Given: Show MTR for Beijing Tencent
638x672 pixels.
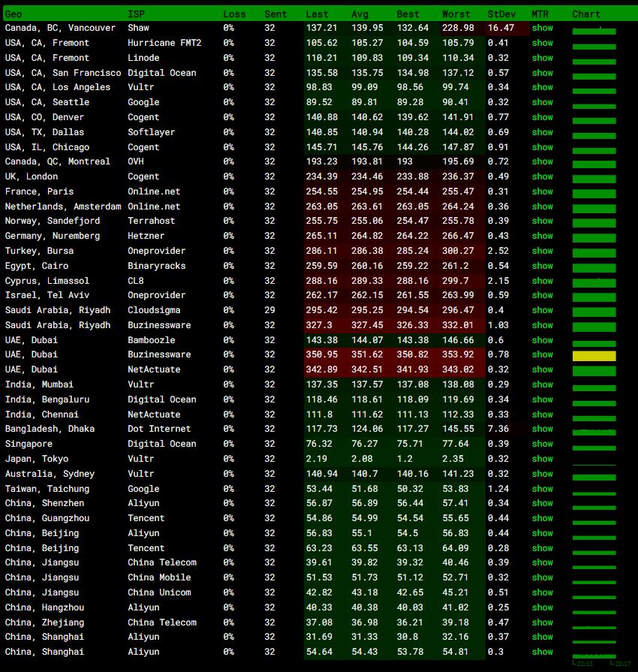Looking at the screenshot, I should pyautogui.click(x=542, y=548).
